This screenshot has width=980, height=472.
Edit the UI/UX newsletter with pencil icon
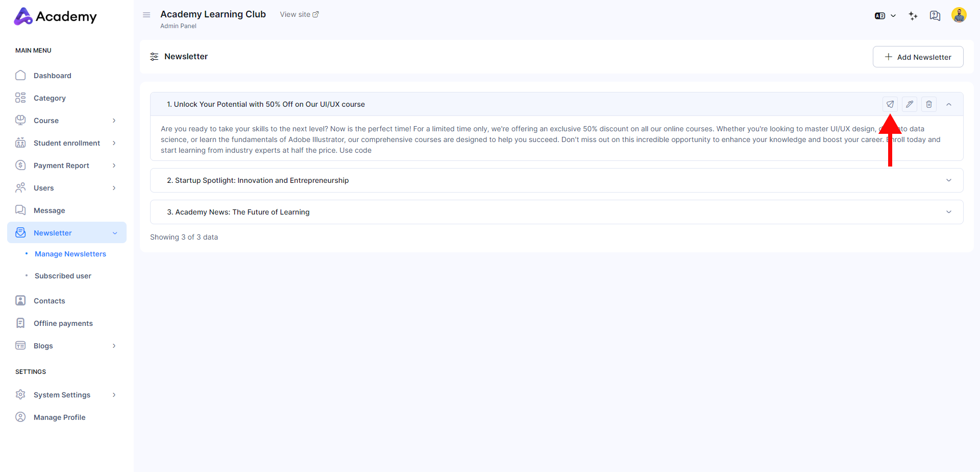point(909,104)
